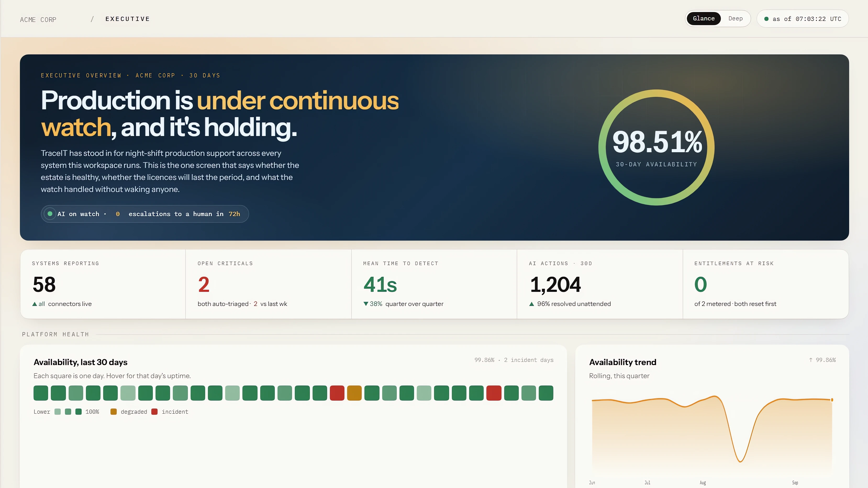Click up triangle beside '96% resolved unattended'

coord(532,304)
